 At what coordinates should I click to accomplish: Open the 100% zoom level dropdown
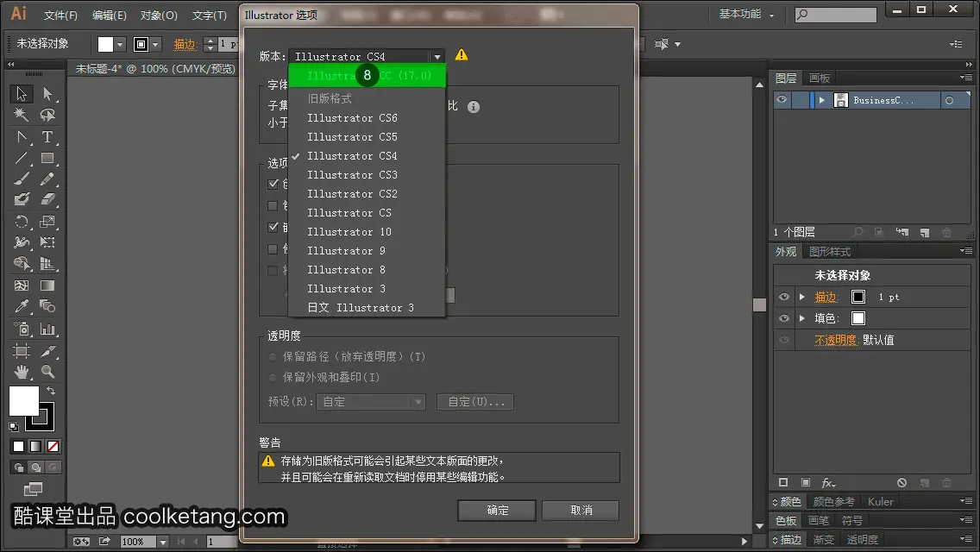162,542
